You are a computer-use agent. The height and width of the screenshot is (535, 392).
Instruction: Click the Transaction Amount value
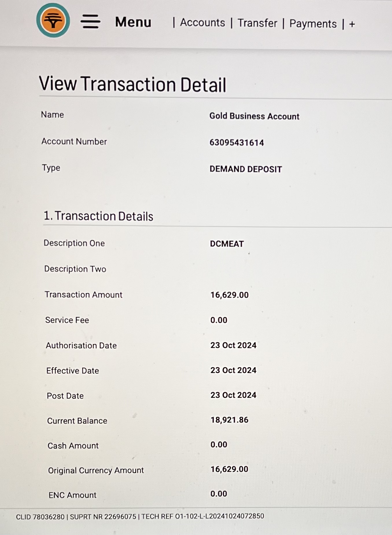coord(229,295)
